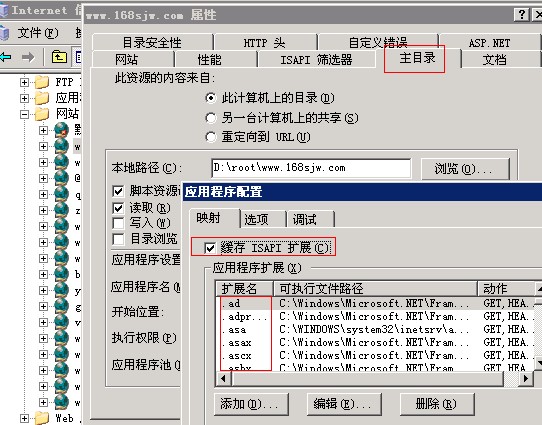This screenshot has height=425, width=542.
Task: Select the 网站 folder icon in tree
Action: [42, 114]
